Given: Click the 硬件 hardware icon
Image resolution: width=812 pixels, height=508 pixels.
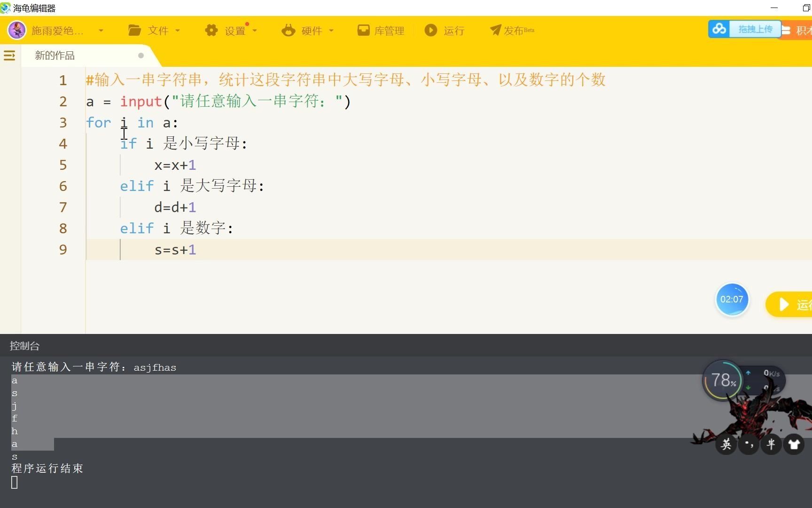Looking at the screenshot, I should pos(289,31).
